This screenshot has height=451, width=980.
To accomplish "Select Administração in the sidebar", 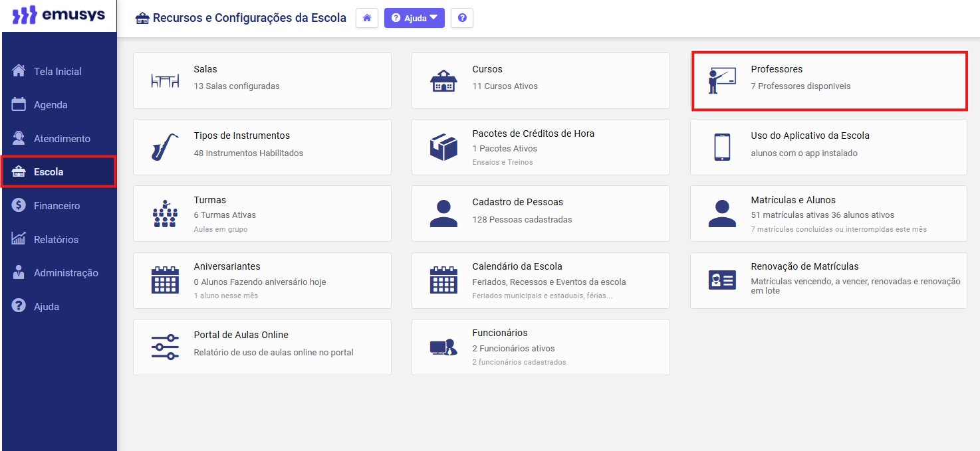I will click(x=66, y=273).
